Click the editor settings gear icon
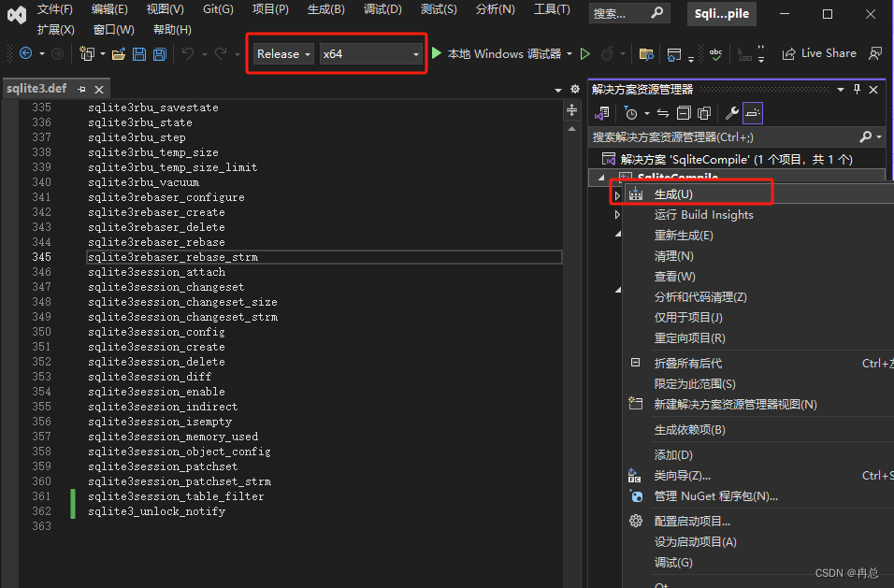The height and width of the screenshot is (588, 894). click(575, 89)
